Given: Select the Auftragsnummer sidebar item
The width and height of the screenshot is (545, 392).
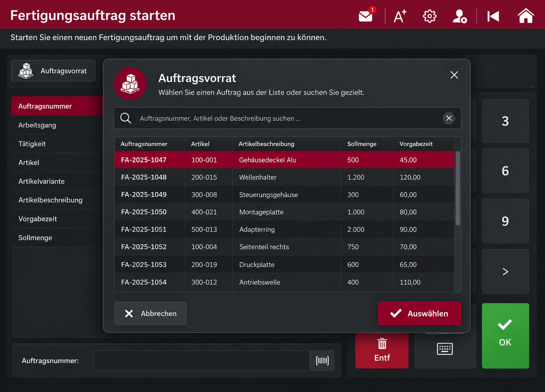Looking at the screenshot, I should [57, 106].
